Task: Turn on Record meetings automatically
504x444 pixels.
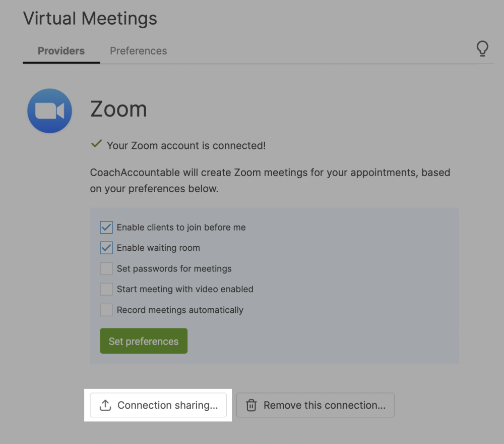Action: coord(106,310)
